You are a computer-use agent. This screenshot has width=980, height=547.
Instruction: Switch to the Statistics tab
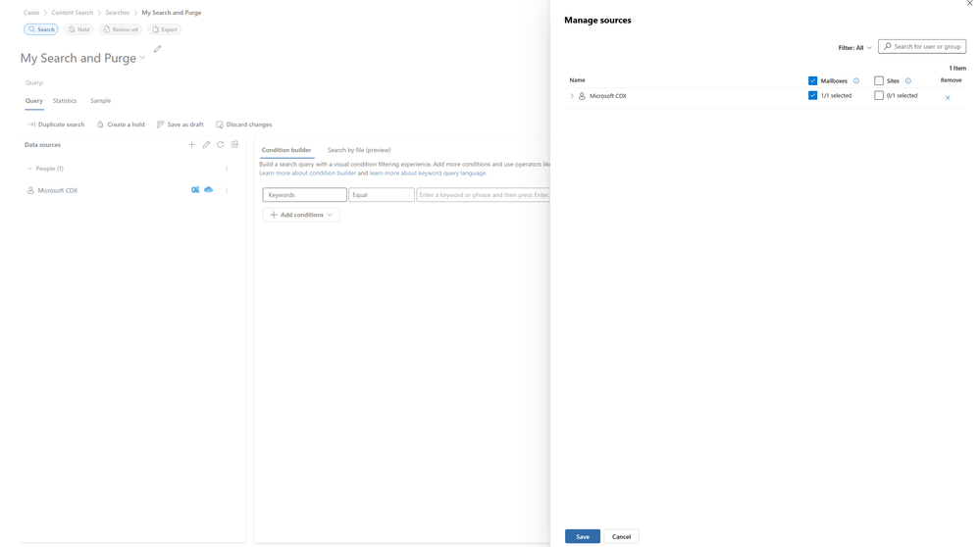[65, 101]
